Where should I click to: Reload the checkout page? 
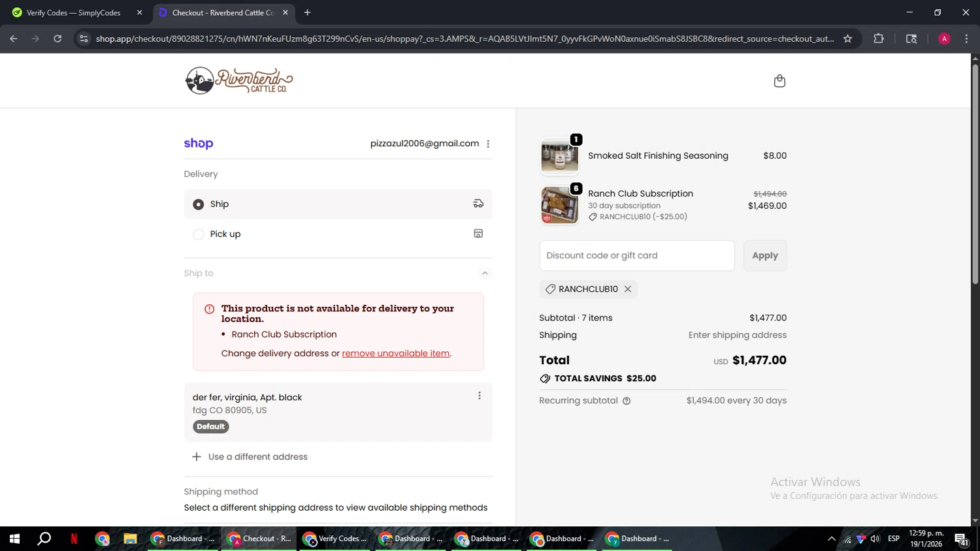(57, 39)
